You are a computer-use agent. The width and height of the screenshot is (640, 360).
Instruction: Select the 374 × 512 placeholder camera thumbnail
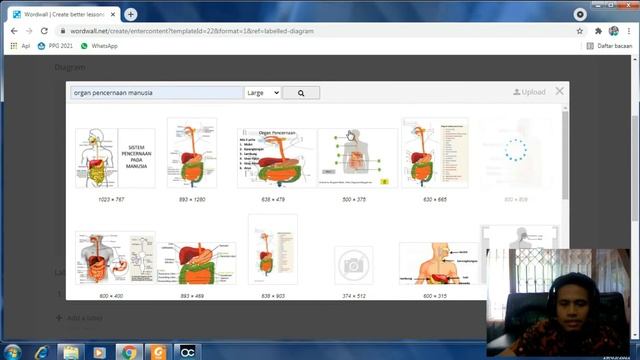click(x=353, y=265)
